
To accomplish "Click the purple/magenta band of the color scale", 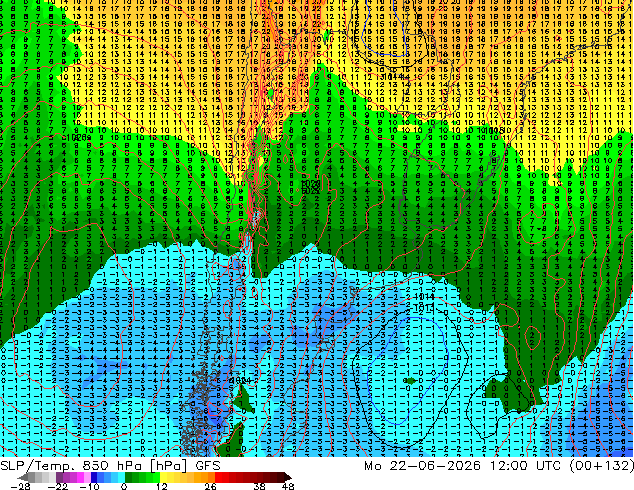I will point(73,477).
